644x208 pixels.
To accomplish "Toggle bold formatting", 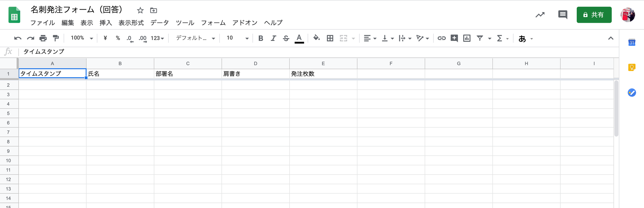I will (261, 38).
